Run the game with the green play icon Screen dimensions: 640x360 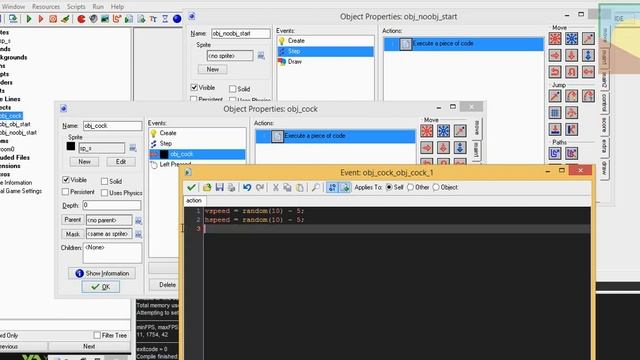[29, 19]
